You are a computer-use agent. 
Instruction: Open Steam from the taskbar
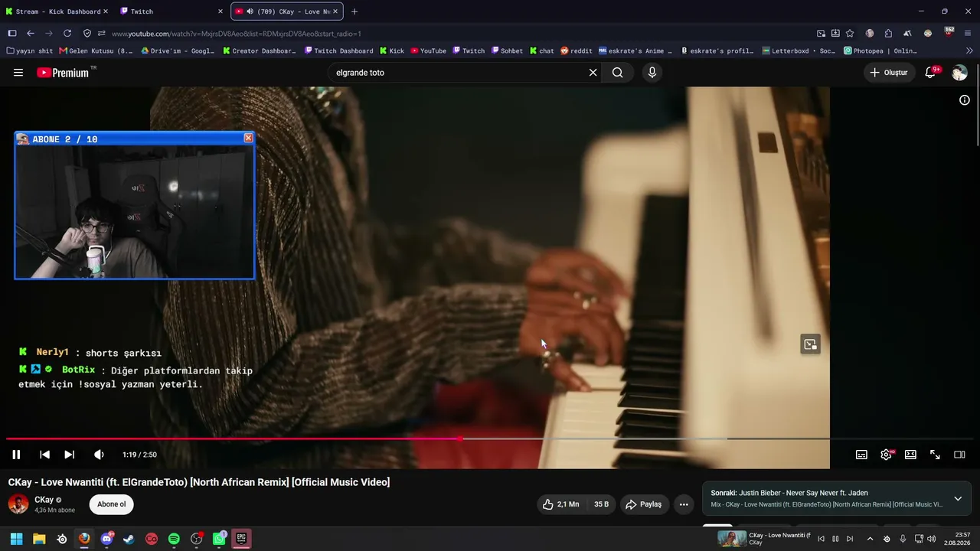coord(129,539)
